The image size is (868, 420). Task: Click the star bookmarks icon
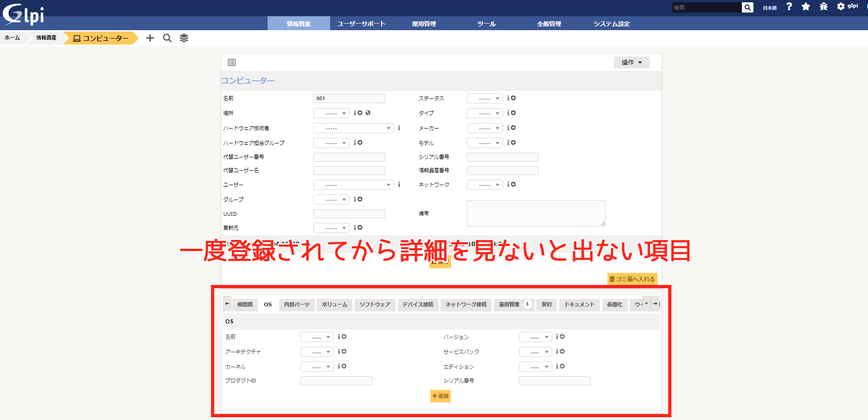click(x=806, y=6)
